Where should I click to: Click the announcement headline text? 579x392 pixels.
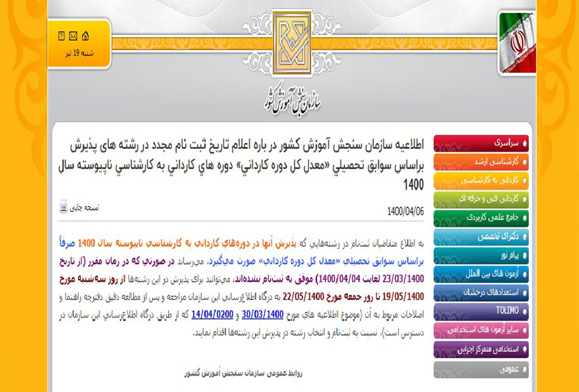click(x=240, y=165)
